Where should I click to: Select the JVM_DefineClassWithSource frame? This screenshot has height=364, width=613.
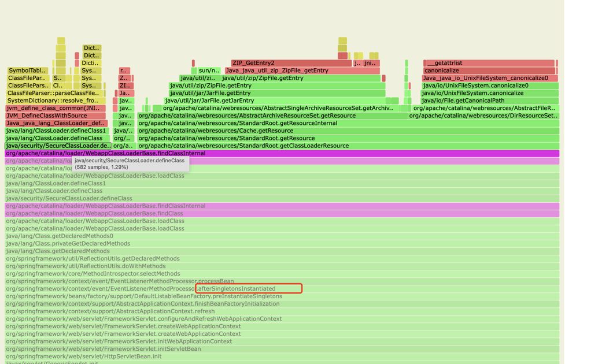(55, 116)
